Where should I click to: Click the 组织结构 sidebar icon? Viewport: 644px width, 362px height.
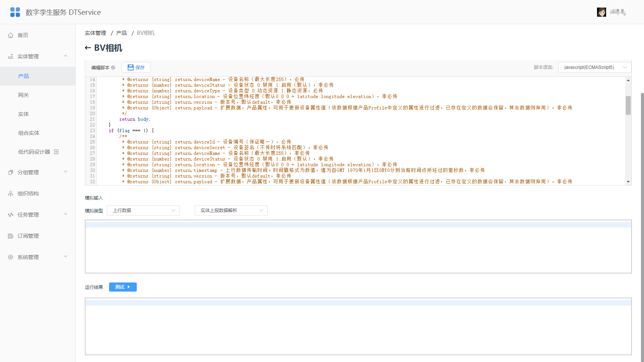click(11, 193)
